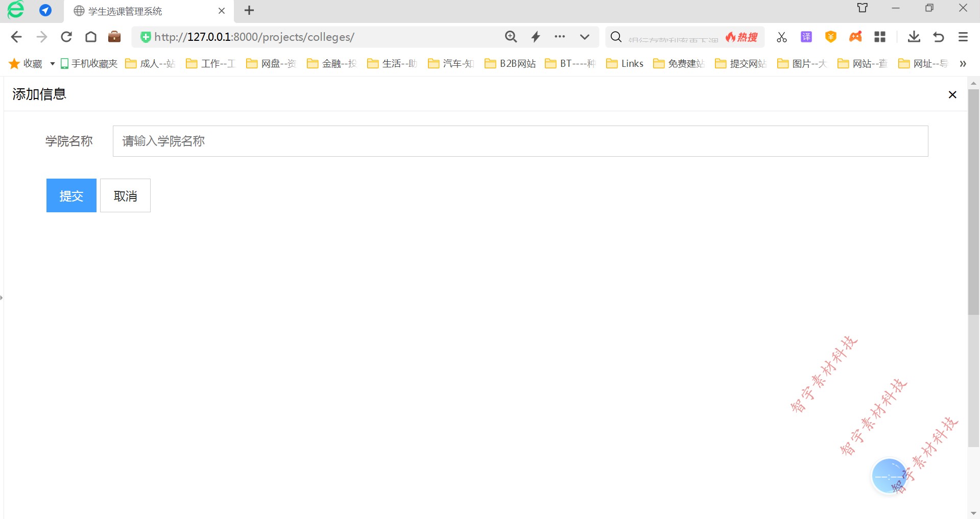
Task: Expand the address bar dropdown arrow
Action: (585, 37)
